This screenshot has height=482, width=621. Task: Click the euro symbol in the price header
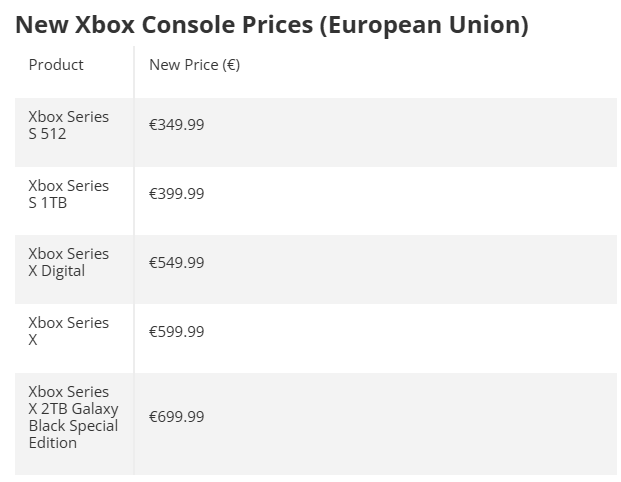231,65
